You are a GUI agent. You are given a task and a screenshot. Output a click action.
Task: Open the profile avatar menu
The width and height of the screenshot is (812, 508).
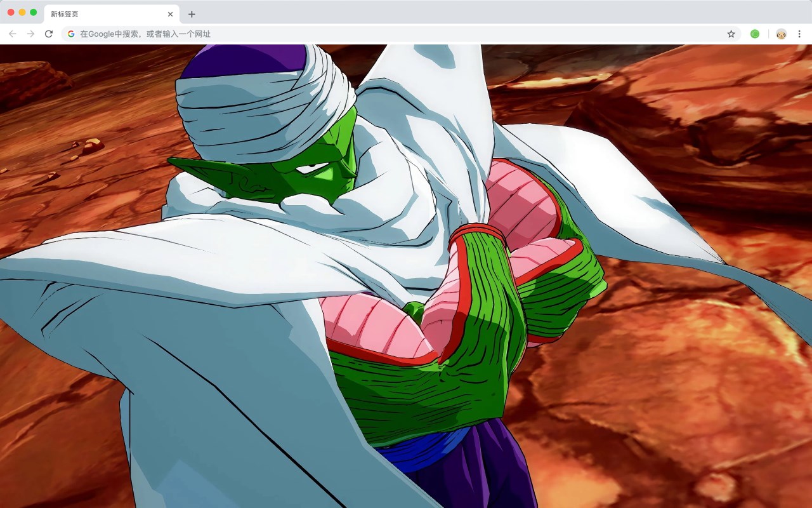point(781,34)
